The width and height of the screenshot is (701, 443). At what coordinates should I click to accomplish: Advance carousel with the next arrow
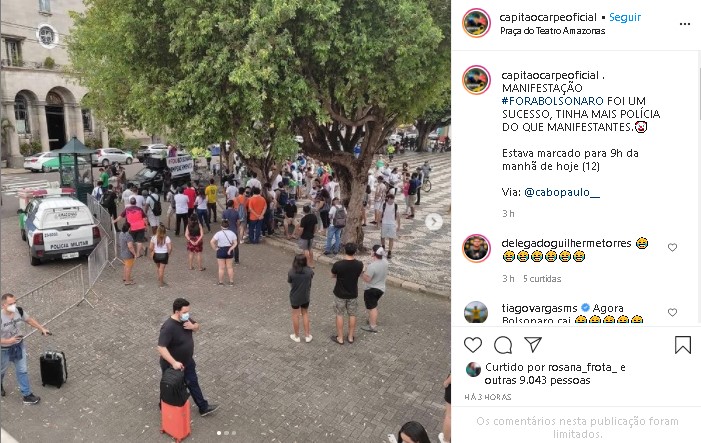[x=434, y=222]
